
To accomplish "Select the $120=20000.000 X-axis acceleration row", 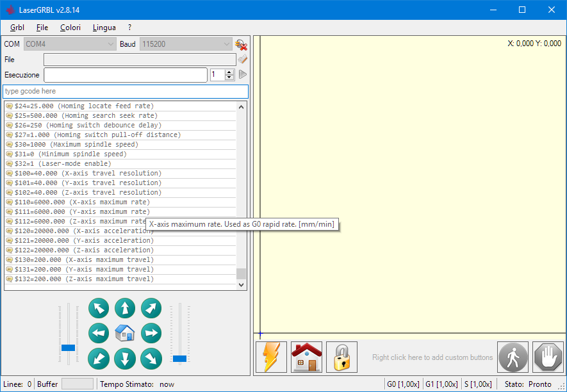I will [120, 231].
